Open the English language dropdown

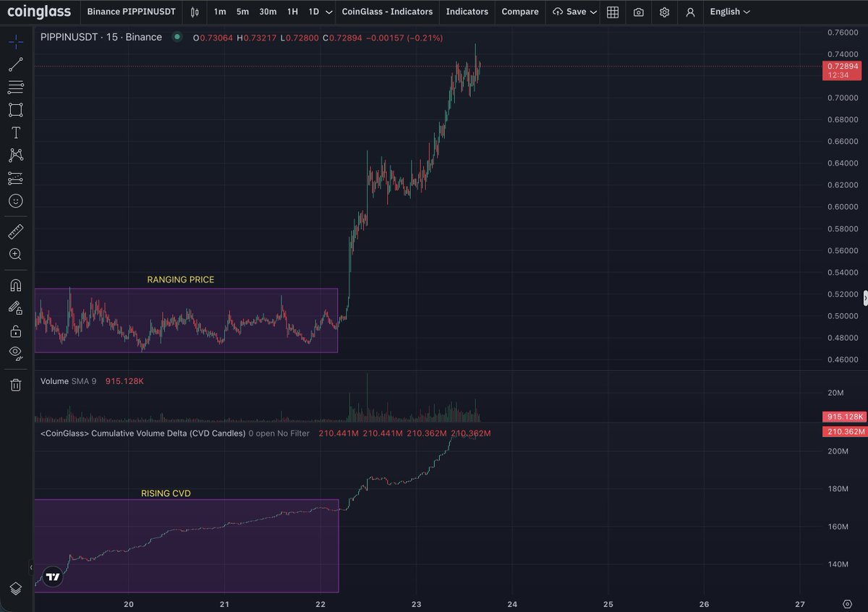[730, 12]
